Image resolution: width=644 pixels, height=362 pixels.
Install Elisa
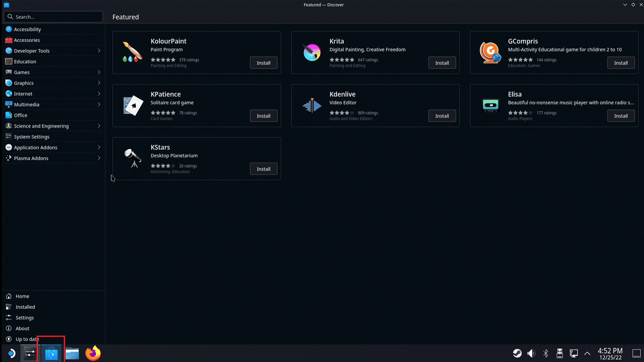click(621, 116)
